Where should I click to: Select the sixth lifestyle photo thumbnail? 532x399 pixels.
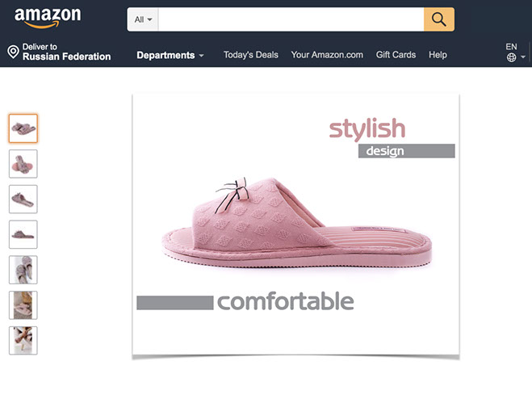click(x=23, y=305)
